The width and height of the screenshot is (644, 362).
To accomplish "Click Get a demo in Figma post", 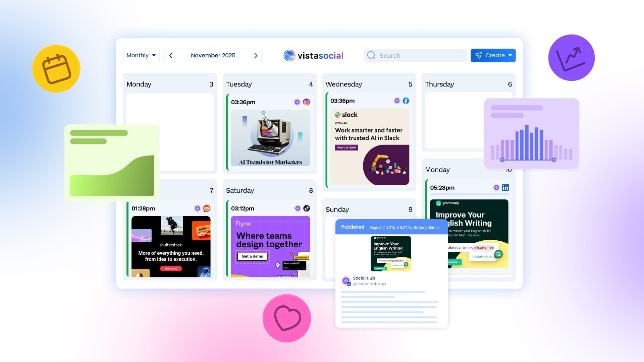I will [253, 256].
